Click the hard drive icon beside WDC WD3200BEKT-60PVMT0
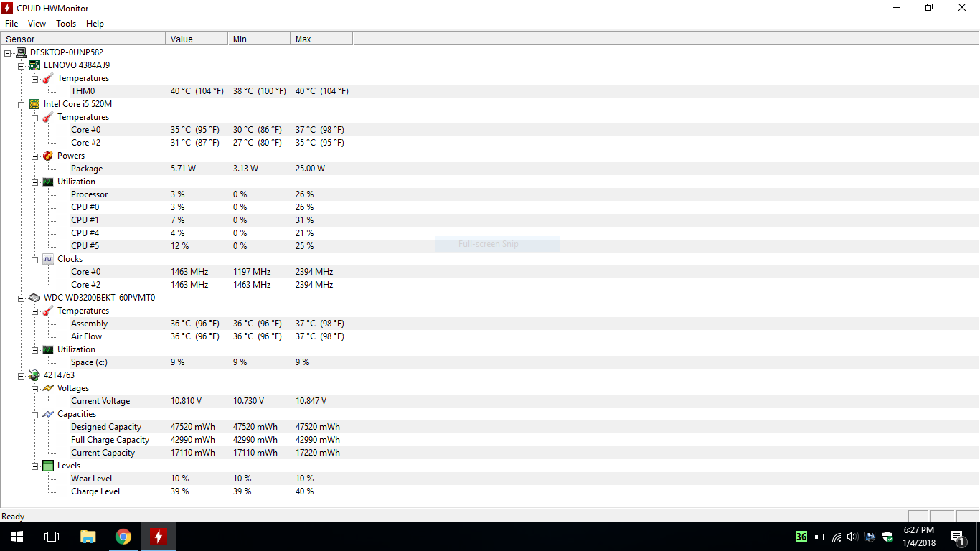The image size is (980, 551). pos(34,298)
